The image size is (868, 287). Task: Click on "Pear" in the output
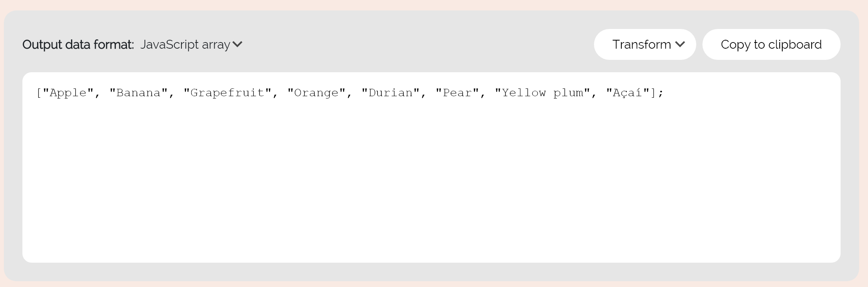tap(457, 93)
